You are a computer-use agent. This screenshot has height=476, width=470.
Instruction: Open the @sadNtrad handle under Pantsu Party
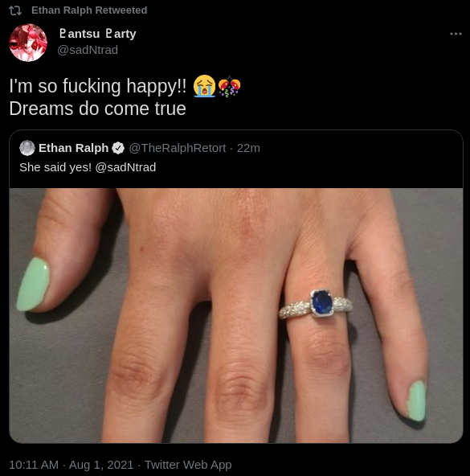tap(88, 50)
